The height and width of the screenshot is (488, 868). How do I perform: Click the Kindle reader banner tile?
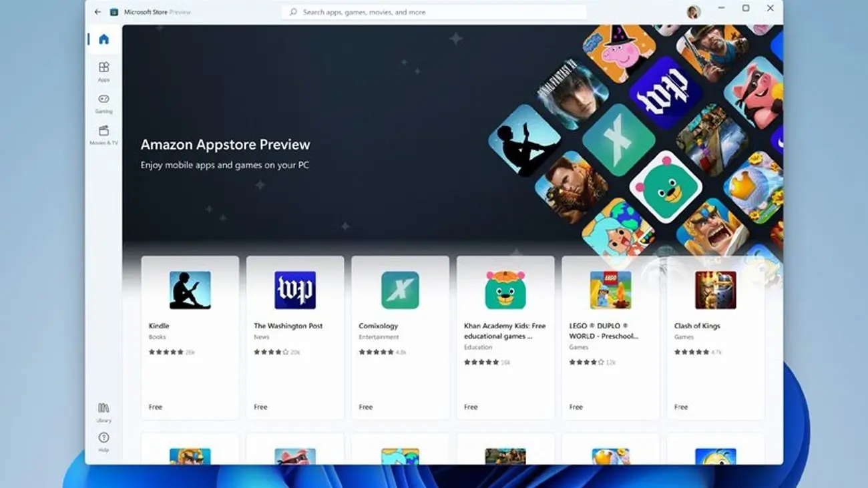click(x=525, y=140)
